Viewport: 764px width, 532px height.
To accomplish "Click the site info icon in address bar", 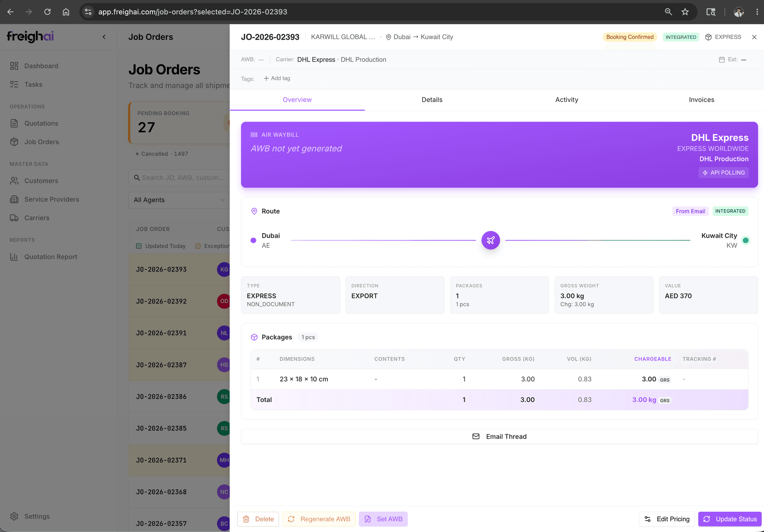I will click(88, 12).
